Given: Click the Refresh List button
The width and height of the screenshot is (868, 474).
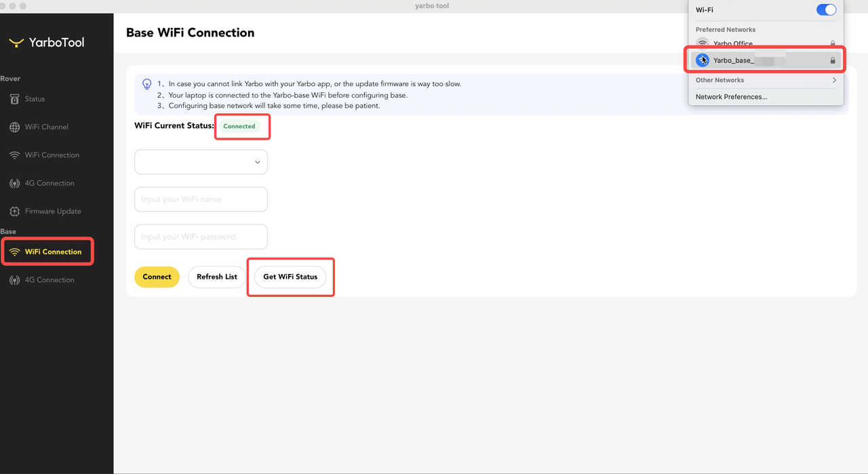Looking at the screenshot, I should 217,277.
